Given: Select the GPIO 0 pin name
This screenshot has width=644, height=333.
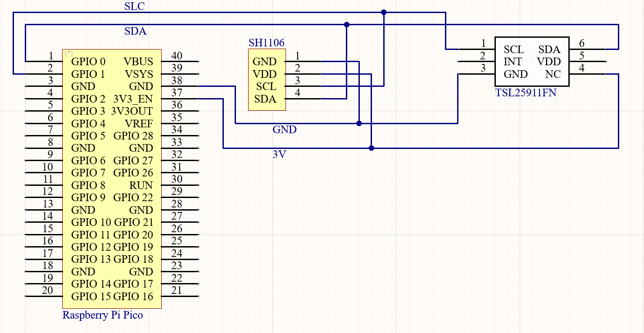Looking at the screenshot, I should (88, 62).
